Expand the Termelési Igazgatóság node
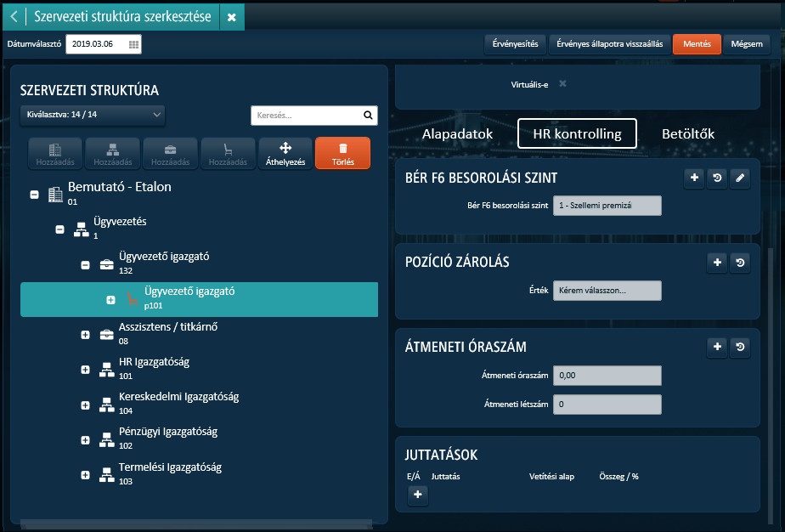 pyautogui.click(x=85, y=474)
